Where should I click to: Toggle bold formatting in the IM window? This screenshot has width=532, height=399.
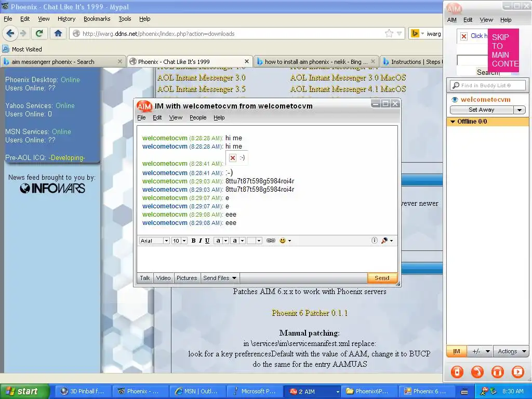click(x=193, y=241)
